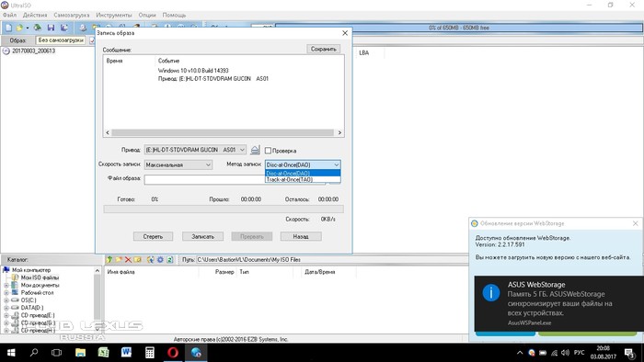Go up a folder in the local toolbar
Screen dimensions: 644x362
109,259
